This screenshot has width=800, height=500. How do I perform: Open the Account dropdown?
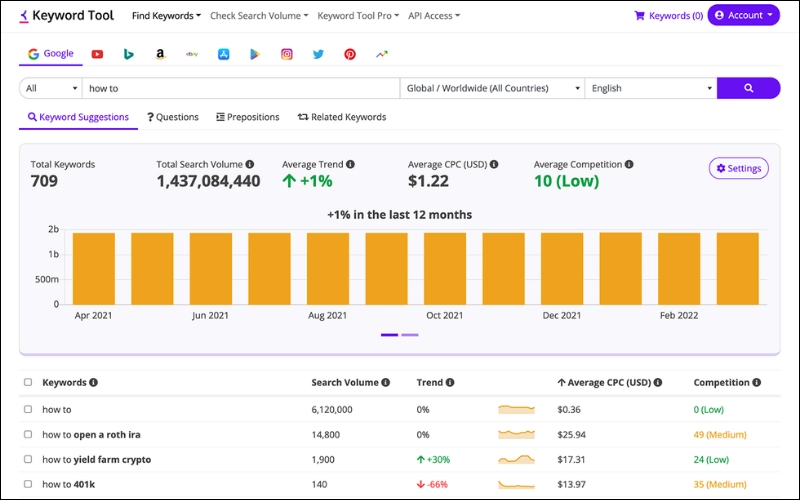point(743,15)
